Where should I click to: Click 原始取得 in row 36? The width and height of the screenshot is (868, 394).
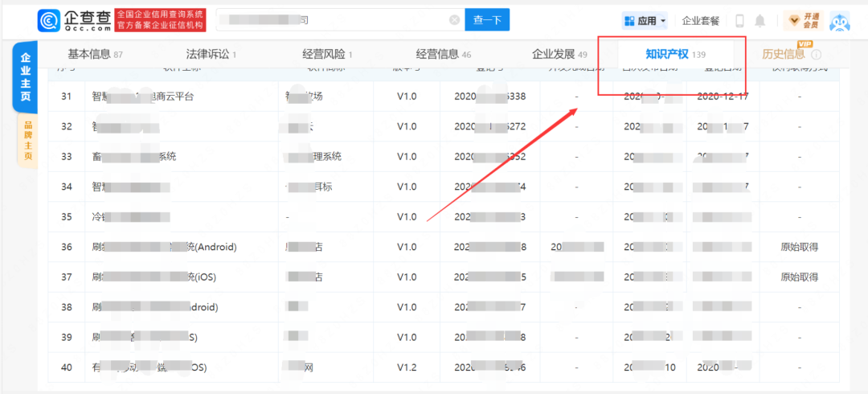[800, 247]
